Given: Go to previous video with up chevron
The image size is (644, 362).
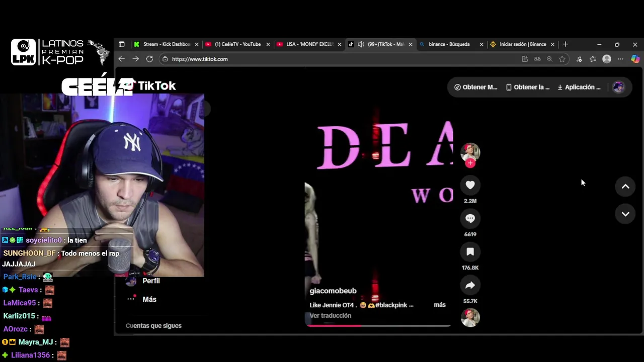Looking at the screenshot, I should tap(625, 187).
